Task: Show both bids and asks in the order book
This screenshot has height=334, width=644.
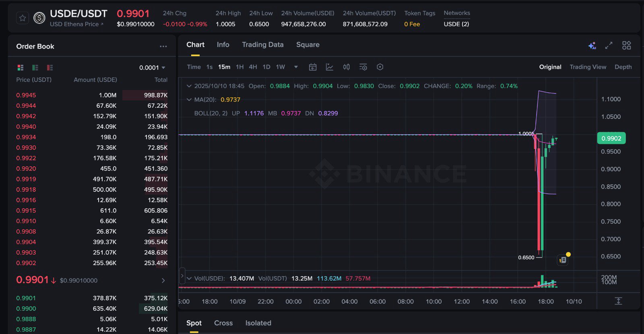Action: point(21,68)
